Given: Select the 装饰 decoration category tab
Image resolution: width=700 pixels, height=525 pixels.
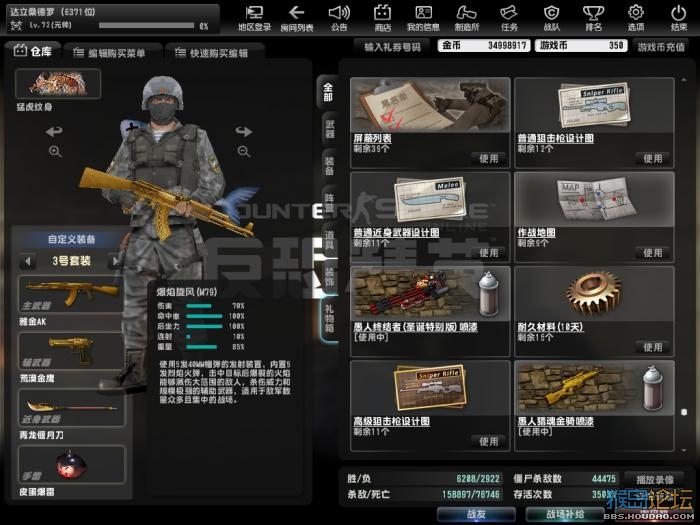Looking at the screenshot, I should click(329, 277).
